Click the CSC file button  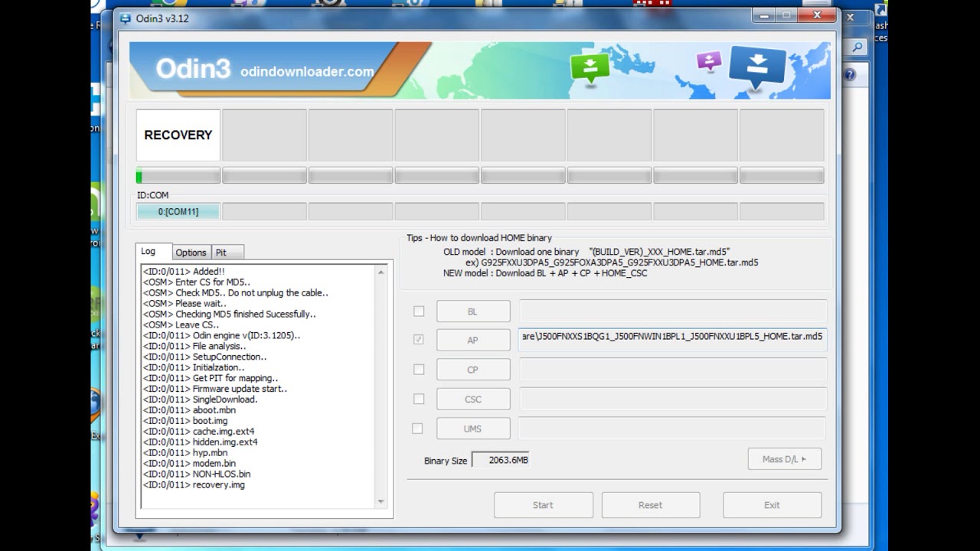coord(473,399)
